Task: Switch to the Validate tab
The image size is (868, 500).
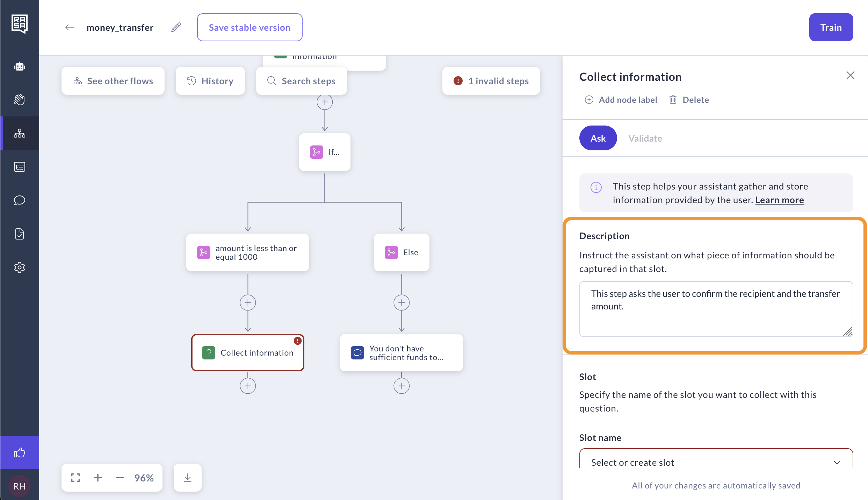Action: 645,138
